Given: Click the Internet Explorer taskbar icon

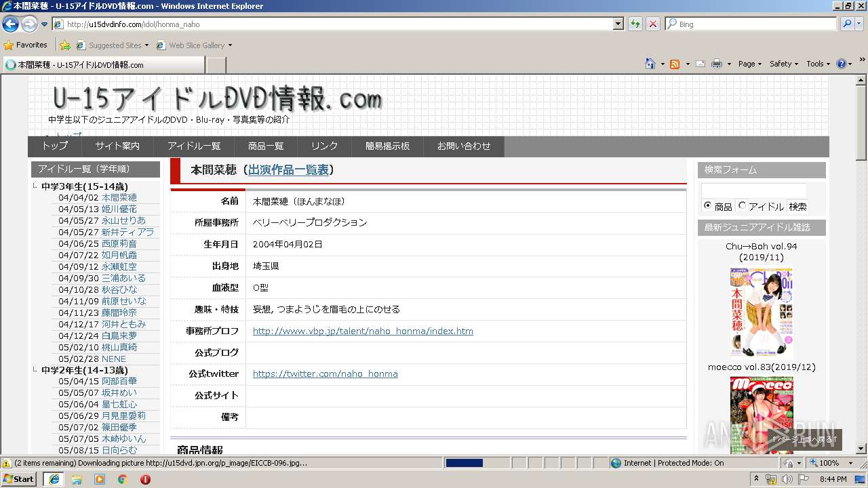Looking at the screenshot, I should [54, 479].
